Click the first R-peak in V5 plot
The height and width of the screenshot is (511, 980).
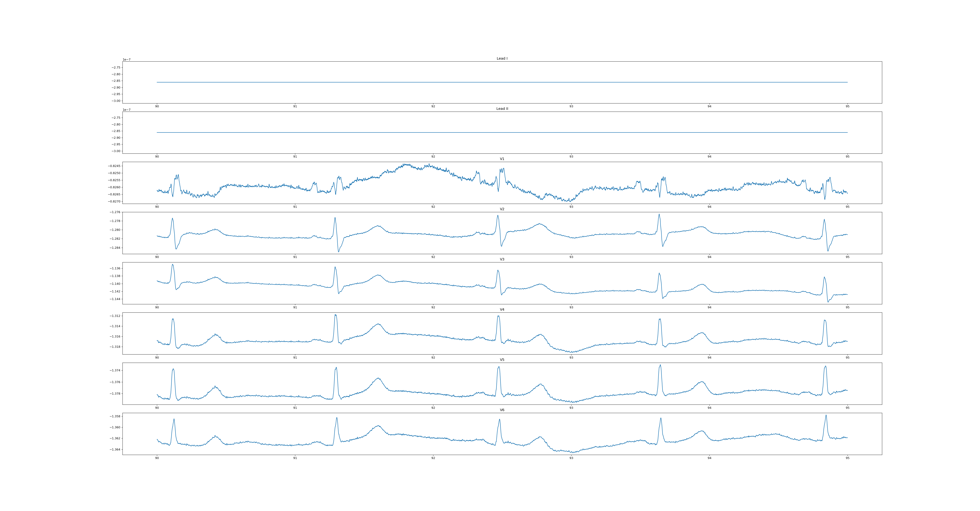coord(173,369)
